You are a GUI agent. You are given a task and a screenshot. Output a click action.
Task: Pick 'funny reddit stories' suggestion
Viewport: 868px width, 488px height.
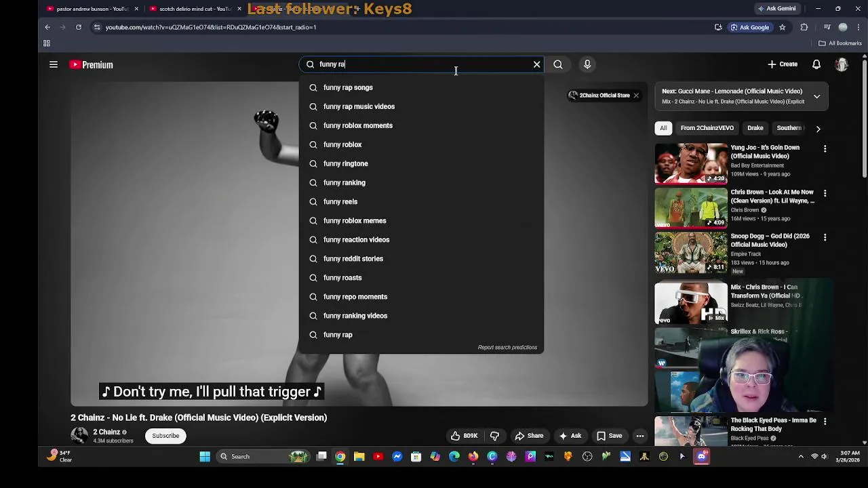(x=421, y=258)
